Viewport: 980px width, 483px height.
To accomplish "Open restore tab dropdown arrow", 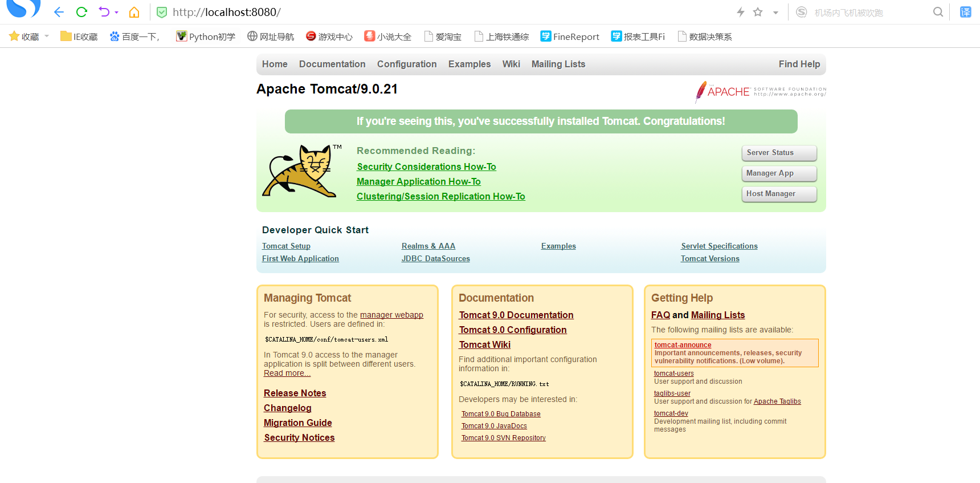I will [x=116, y=13].
